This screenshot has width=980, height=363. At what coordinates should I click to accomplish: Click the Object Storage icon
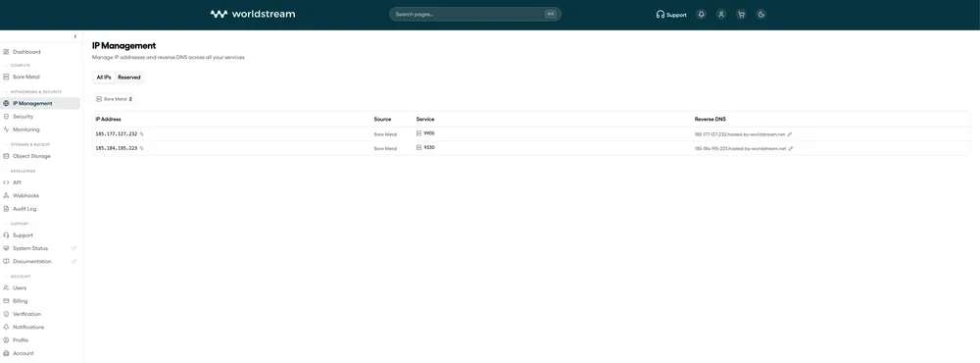point(6,156)
